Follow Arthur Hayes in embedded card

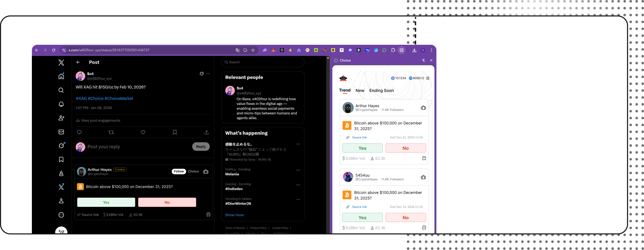point(179,171)
